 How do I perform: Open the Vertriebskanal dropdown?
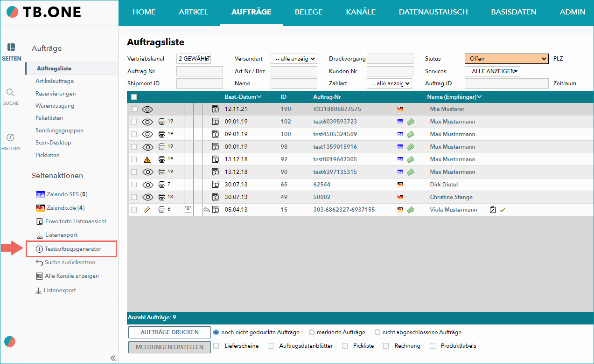pos(194,59)
